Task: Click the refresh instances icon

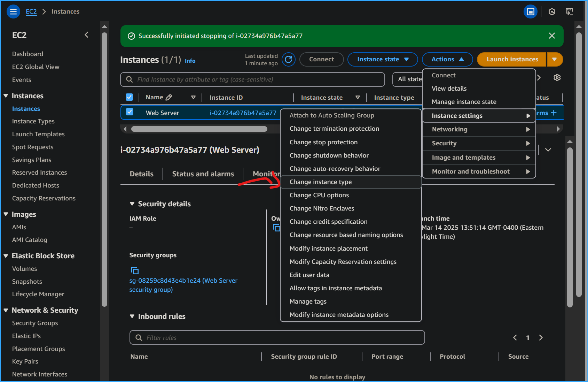Action: point(288,59)
